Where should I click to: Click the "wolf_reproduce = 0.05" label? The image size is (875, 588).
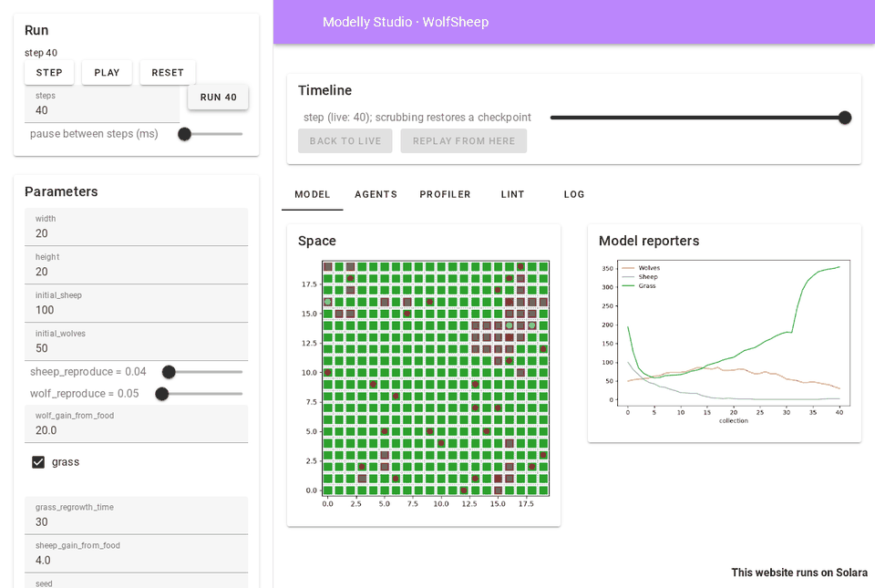[84, 394]
